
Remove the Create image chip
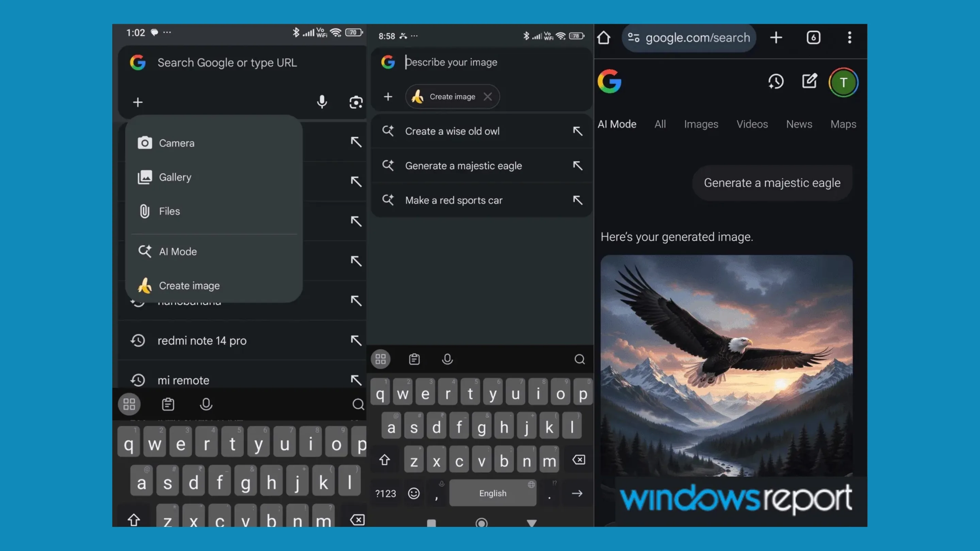tap(487, 97)
